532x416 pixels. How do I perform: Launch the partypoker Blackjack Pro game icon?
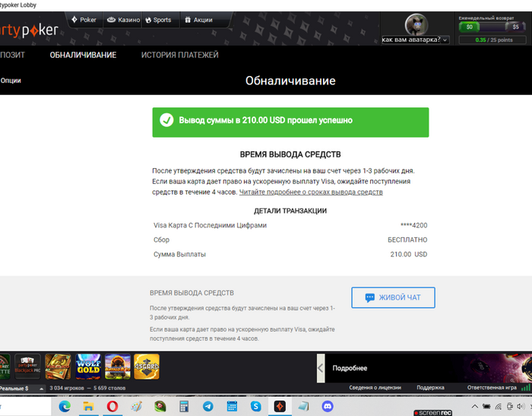(27, 367)
